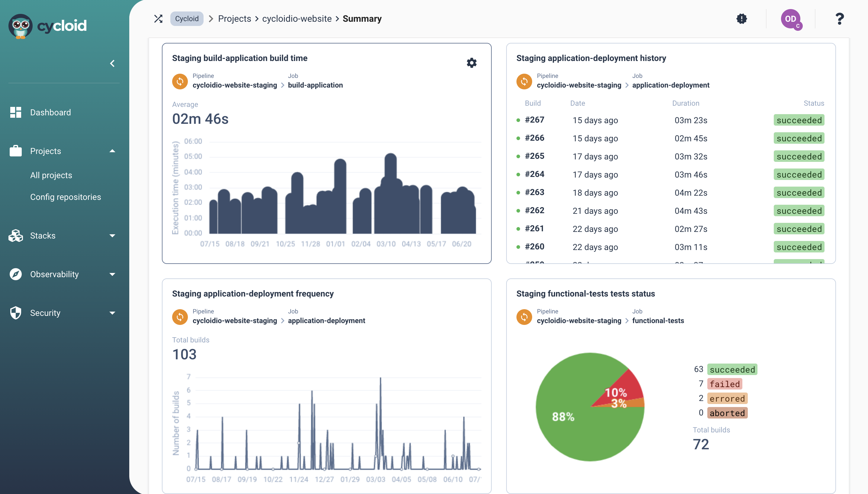Click the Observability compass icon

tap(16, 274)
